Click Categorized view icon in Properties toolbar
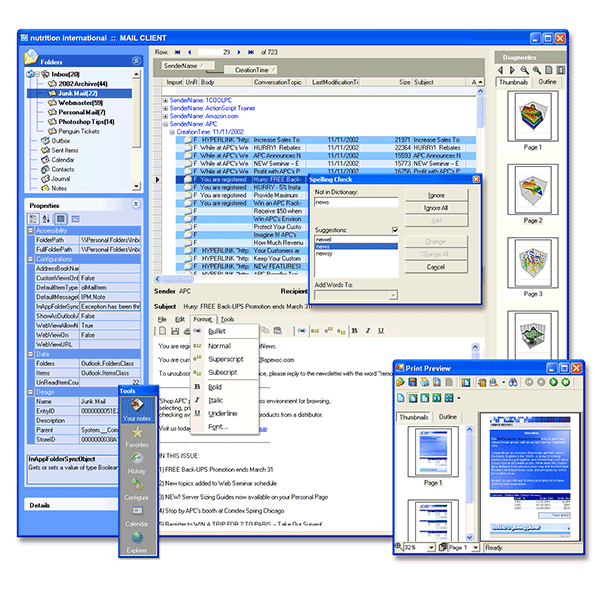 [x=33, y=219]
